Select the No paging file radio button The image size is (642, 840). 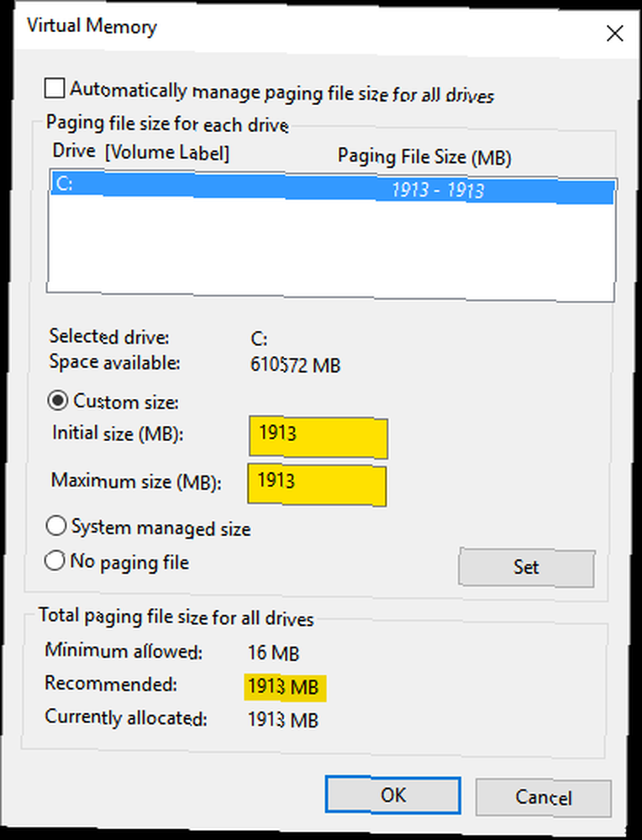[55, 560]
